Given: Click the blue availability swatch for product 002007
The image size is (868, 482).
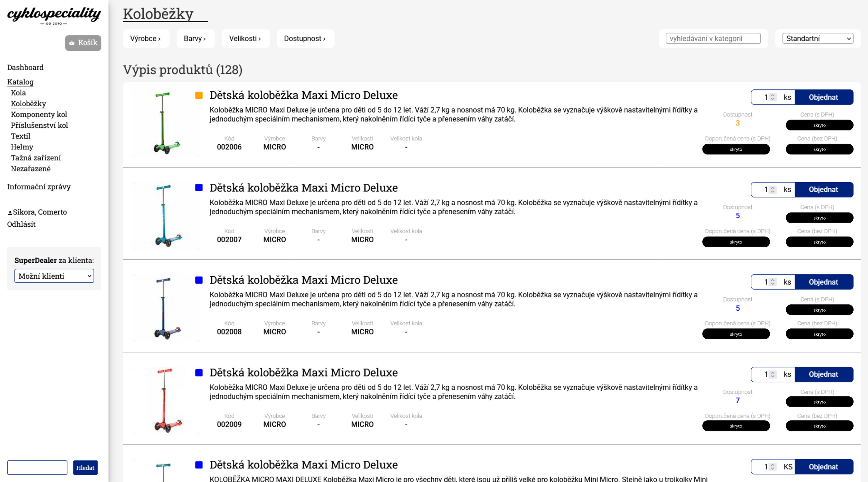Looking at the screenshot, I should 199,188.
